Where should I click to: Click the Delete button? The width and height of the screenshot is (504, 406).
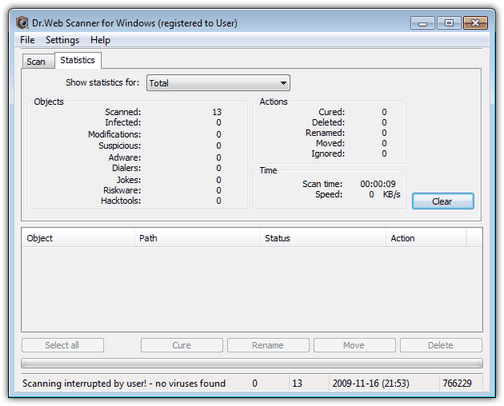click(441, 345)
